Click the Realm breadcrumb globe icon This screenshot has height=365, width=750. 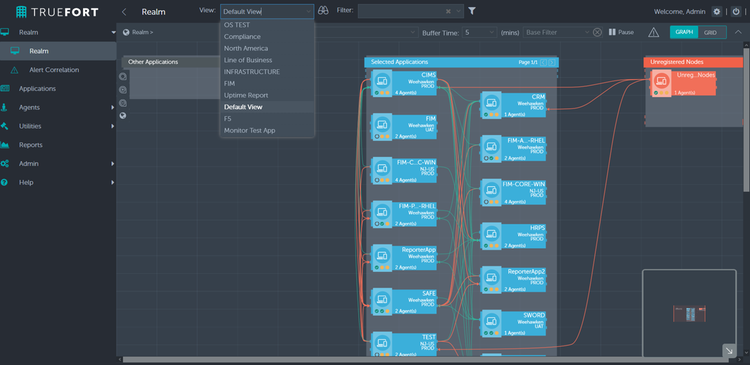tap(126, 32)
